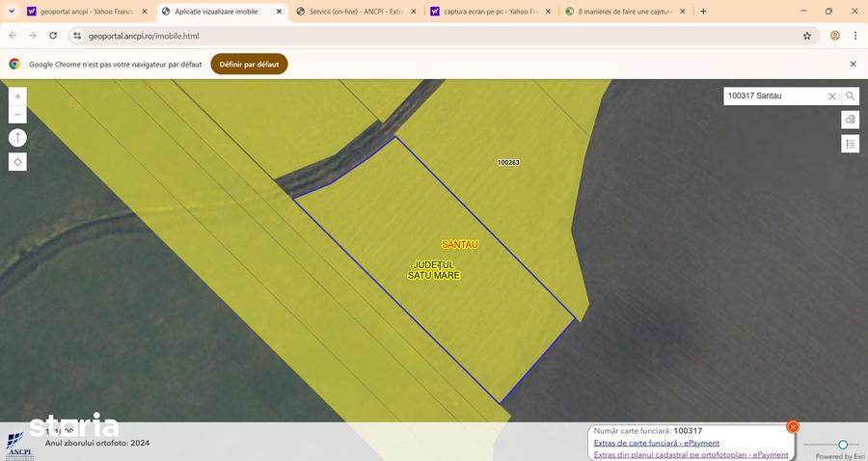Click the JUDETUL SATU MARE map label
The width and height of the screenshot is (868, 461).
[x=434, y=270]
